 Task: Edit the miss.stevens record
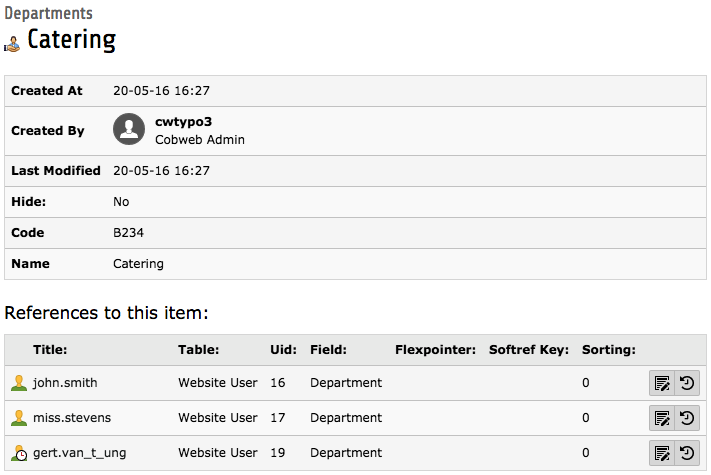pos(662,418)
